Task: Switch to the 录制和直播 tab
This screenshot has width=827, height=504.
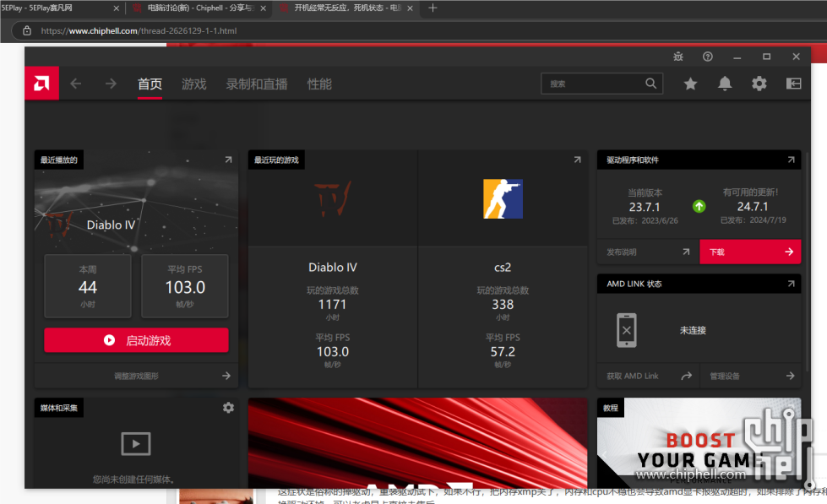Action: (x=257, y=84)
